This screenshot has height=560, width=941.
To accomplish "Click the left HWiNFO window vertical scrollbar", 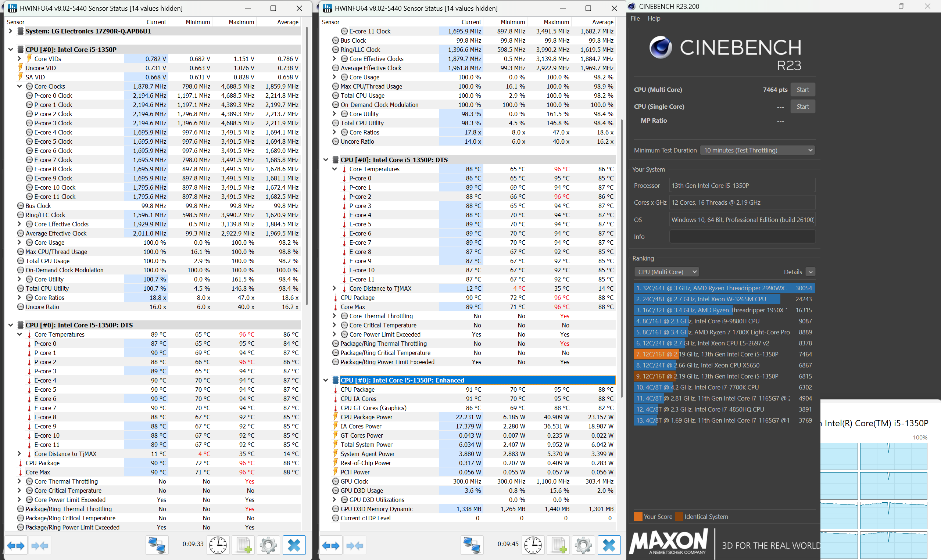I will click(x=307, y=166).
